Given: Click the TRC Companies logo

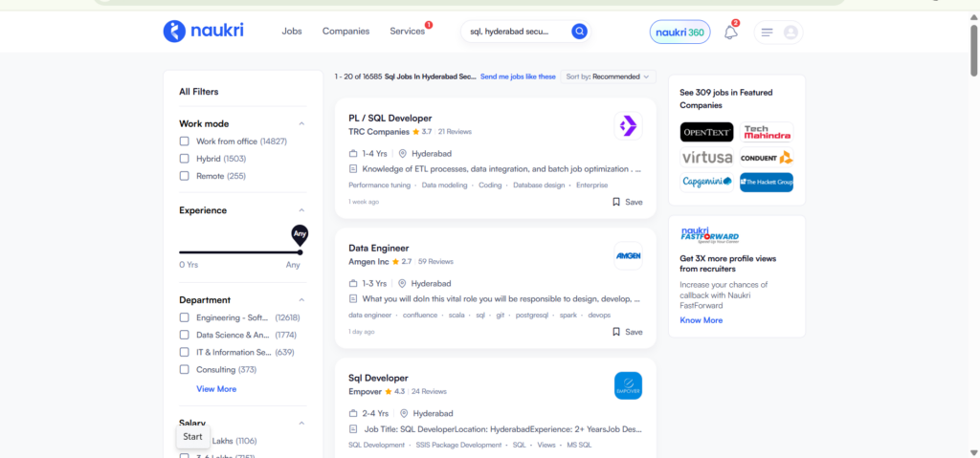Looking at the screenshot, I should tap(628, 125).
